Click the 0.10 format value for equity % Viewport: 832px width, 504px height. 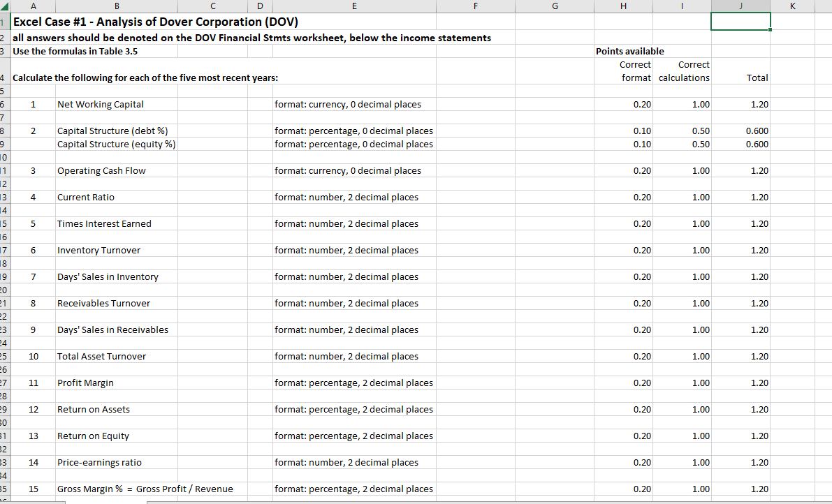623,144
